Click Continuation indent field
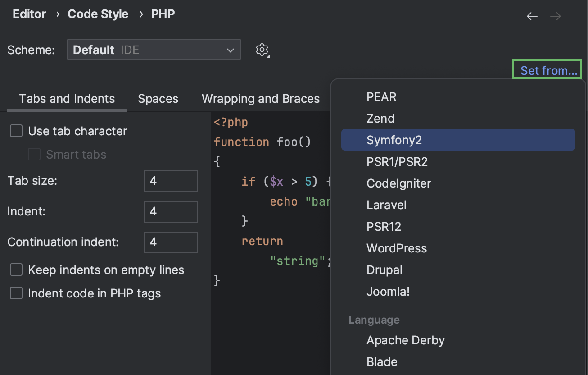The height and width of the screenshot is (375, 588). tap(171, 242)
